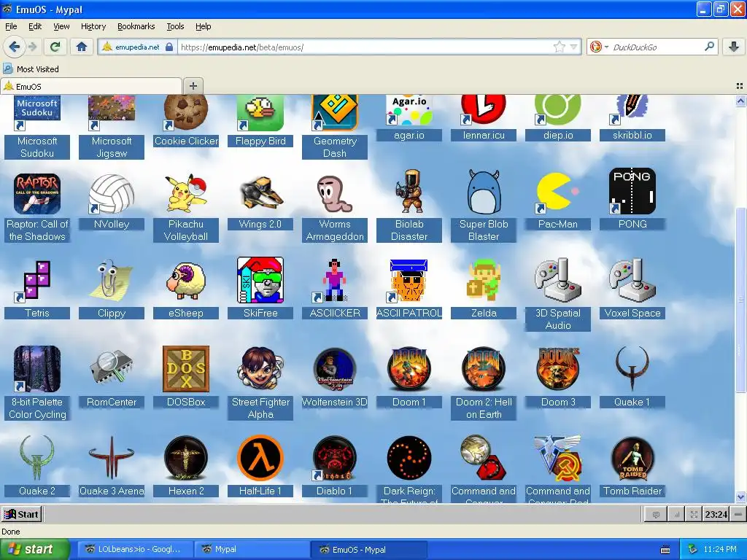Go back to previous page
747x560 pixels.
pyautogui.click(x=15, y=47)
